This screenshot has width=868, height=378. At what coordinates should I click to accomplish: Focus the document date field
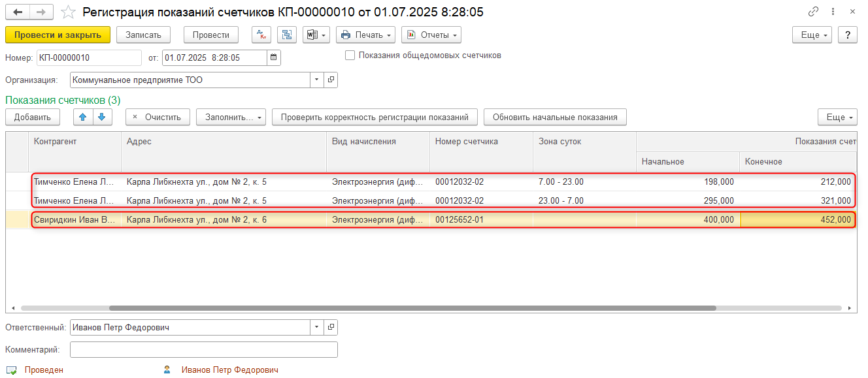click(214, 57)
